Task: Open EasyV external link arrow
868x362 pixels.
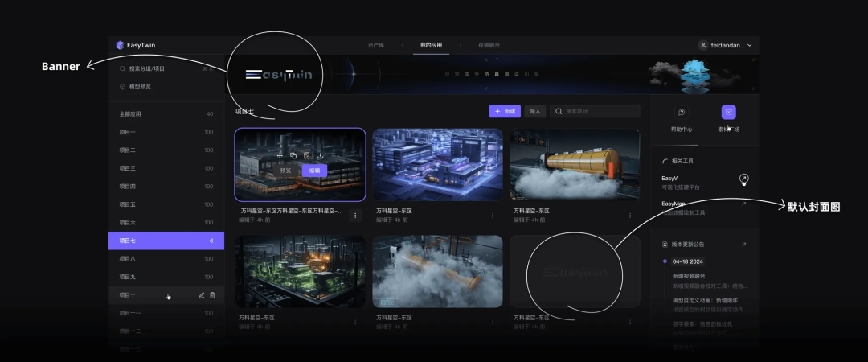Action: (744, 179)
